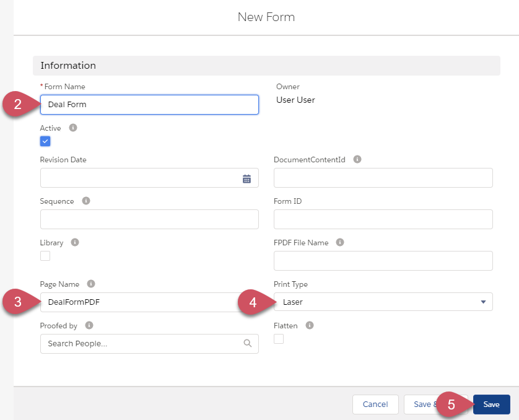
Task: Focus the Form Name field
Action: (x=149, y=105)
